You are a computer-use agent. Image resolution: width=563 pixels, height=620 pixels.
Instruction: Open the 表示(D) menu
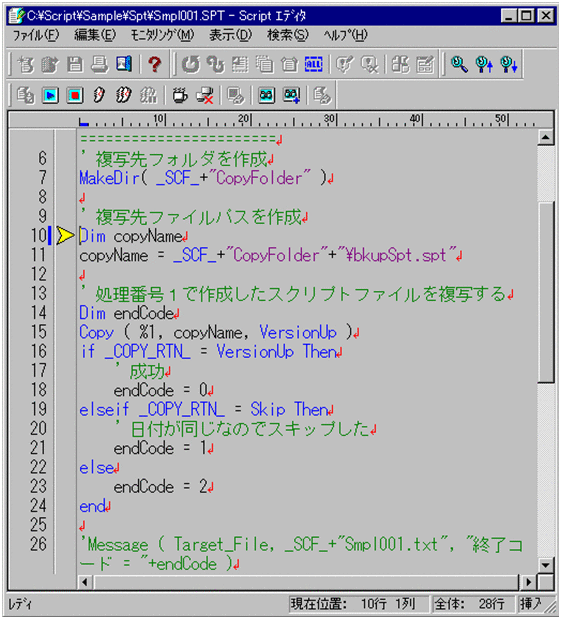coord(230,36)
